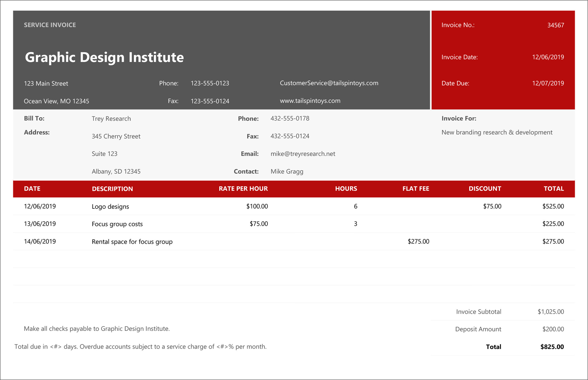This screenshot has height=380, width=588.
Task: Click the New branding research & development text
Action: 497,132
